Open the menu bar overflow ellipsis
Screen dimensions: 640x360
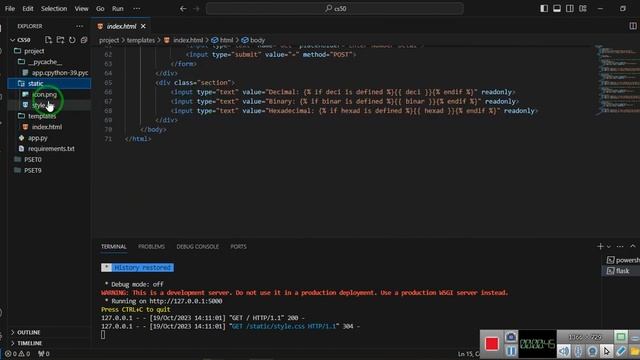(136, 8)
